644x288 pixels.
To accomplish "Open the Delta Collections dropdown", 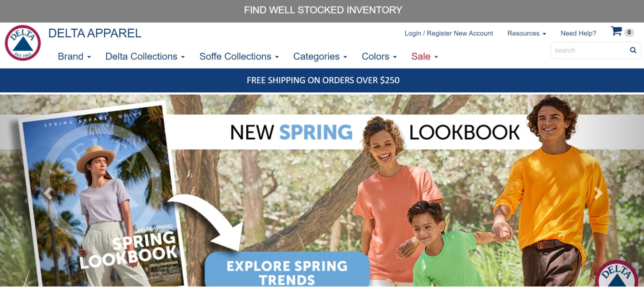I will click(145, 57).
